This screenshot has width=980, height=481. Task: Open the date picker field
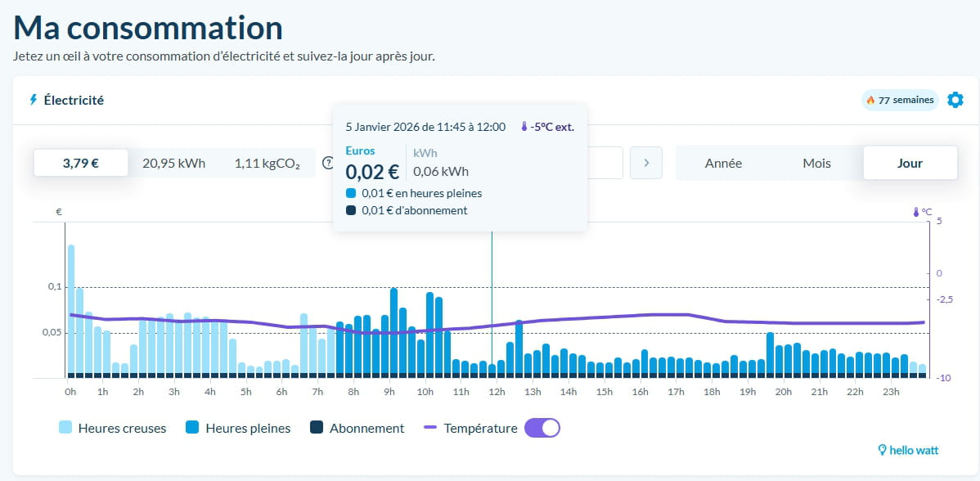[x=604, y=163]
